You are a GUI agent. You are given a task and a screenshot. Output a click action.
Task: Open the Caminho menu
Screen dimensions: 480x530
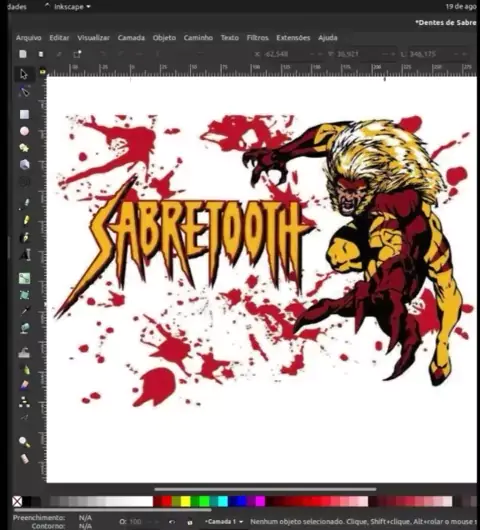pyautogui.click(x=198, y=38)
